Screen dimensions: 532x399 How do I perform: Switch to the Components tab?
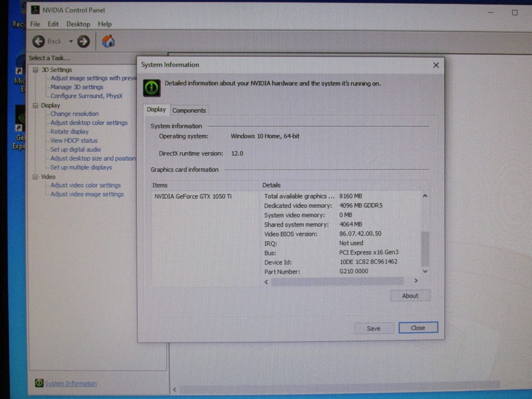click(189, 111)
